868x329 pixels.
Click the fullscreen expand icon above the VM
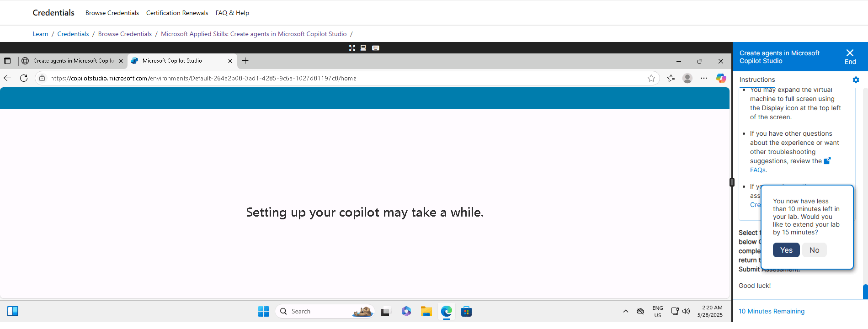[x=352, y=48]
